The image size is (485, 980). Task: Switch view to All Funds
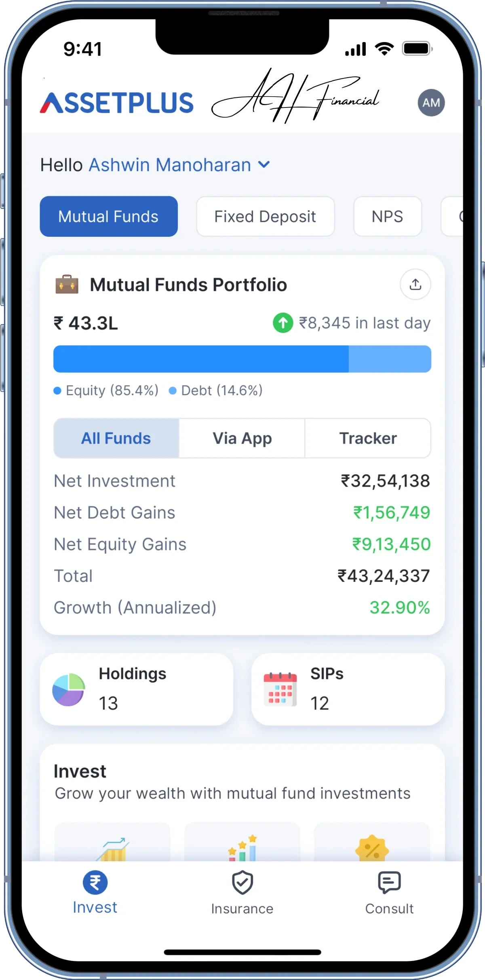(116, 438)
